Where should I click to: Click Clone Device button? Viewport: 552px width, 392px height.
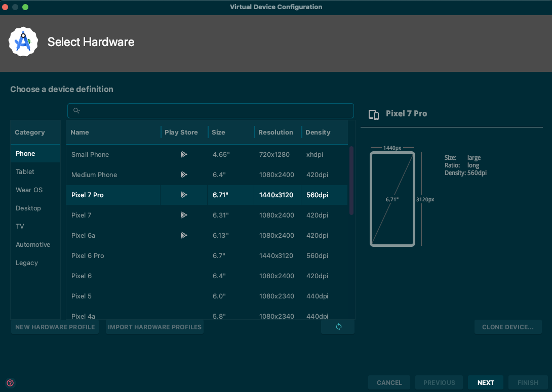coord(507,327)
